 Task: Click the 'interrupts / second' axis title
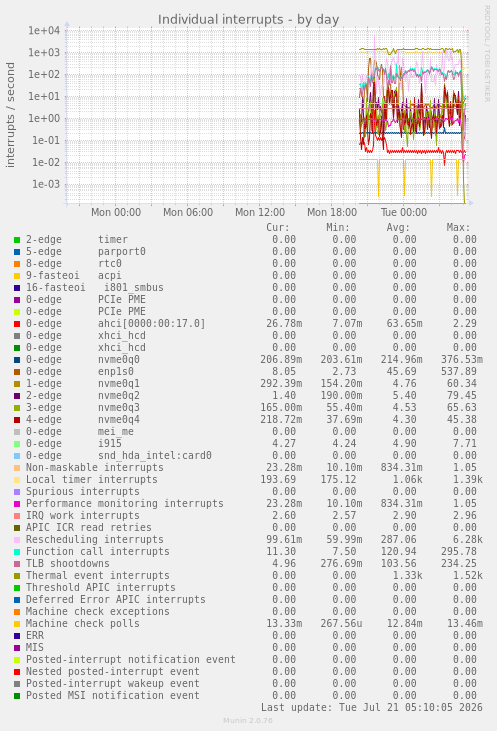click(10, 115)
